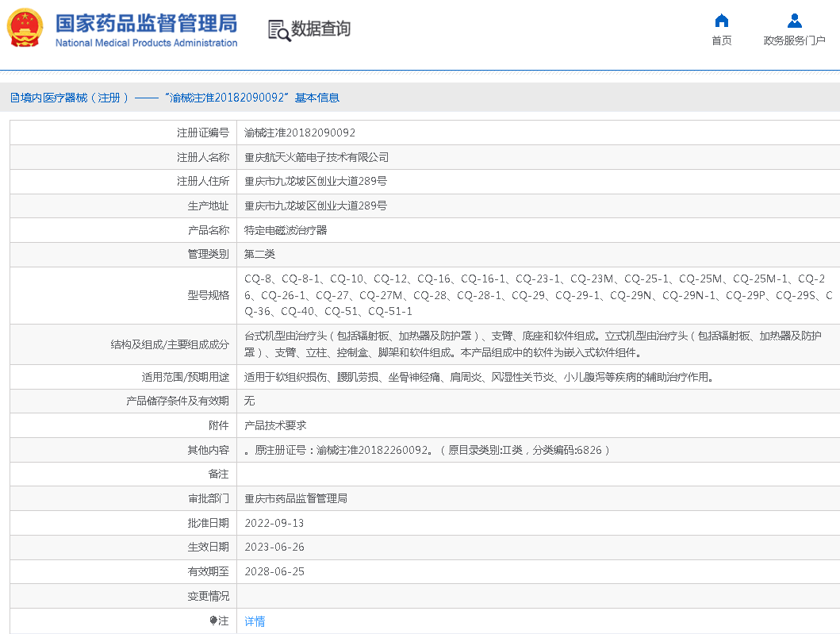The image size is (840, 634).
Task: Click 其他内容 original registration number text
Action: [427, 450]
